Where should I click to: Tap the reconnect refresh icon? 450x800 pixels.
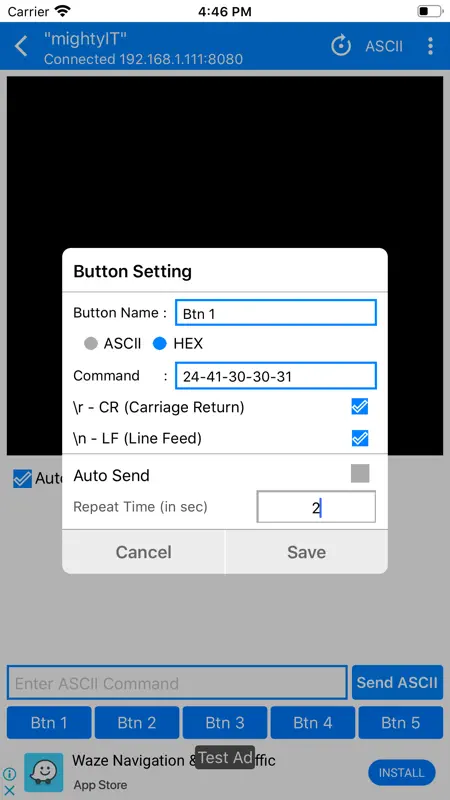pos(341,46)
